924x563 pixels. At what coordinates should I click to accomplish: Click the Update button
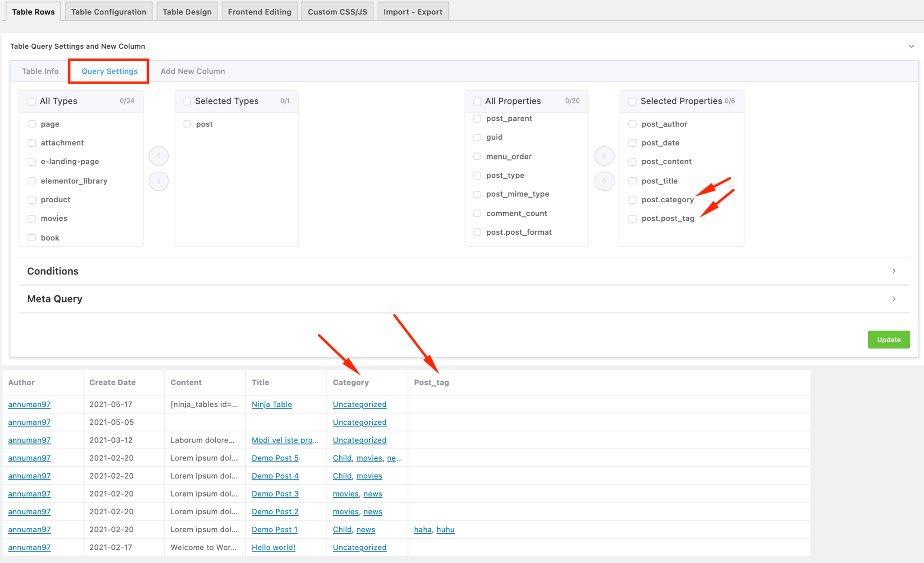click(888, 340)
